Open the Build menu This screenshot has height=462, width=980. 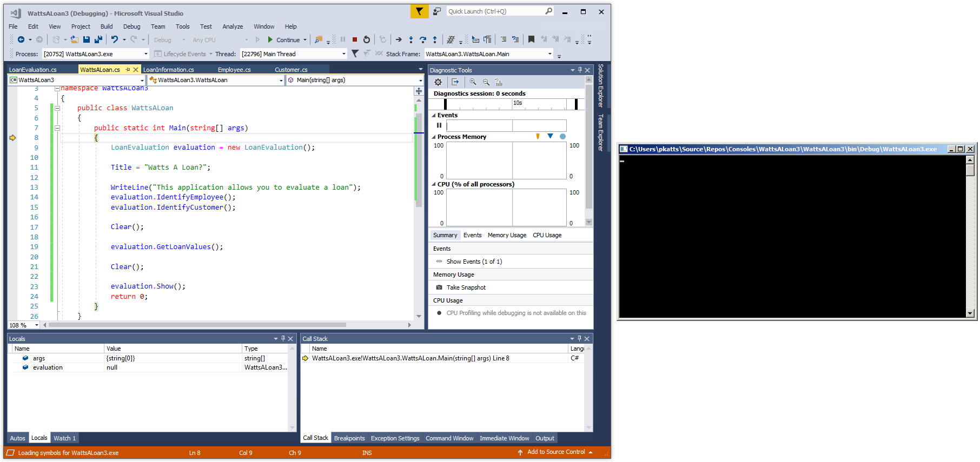pos(107,26)
